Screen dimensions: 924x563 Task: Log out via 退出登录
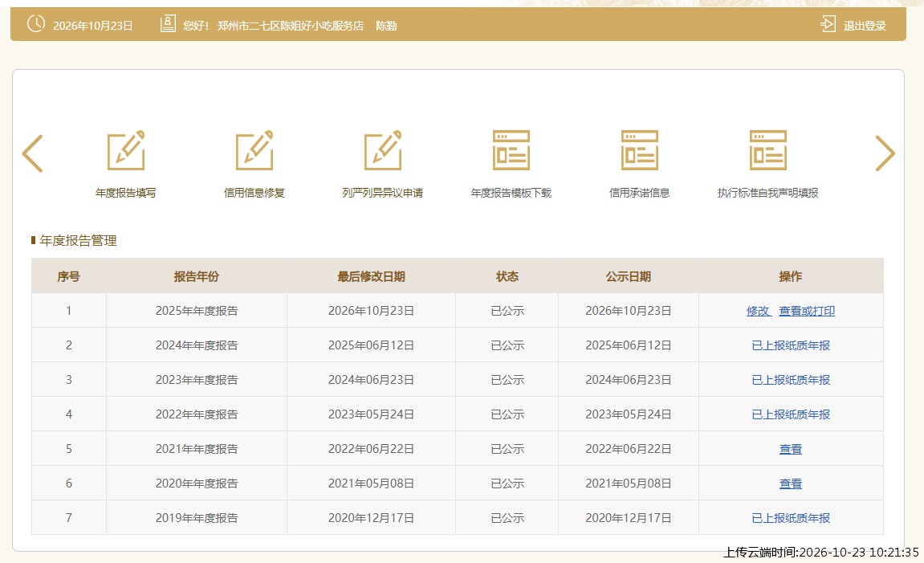tap(865, 26)
